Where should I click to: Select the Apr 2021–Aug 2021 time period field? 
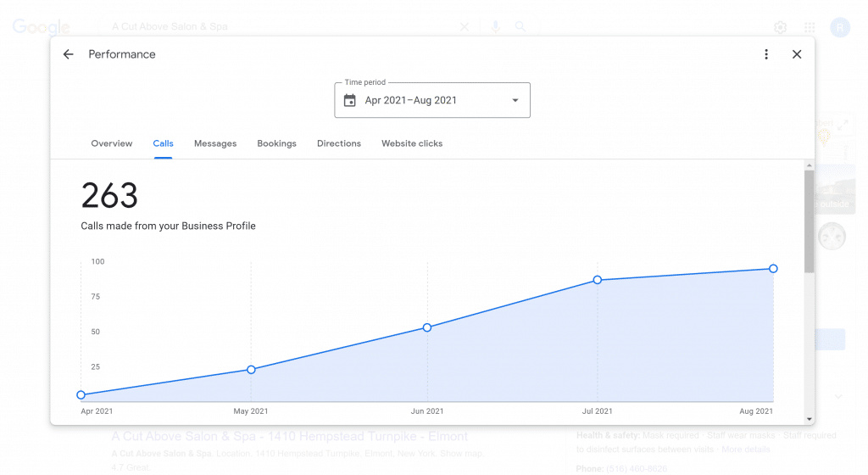pyautogui.click(x=432, y=100)
